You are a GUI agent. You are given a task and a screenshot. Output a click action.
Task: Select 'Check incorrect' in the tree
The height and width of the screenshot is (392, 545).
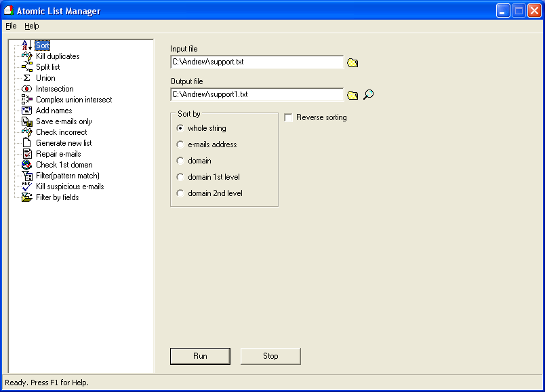click(x=62, y=132)
